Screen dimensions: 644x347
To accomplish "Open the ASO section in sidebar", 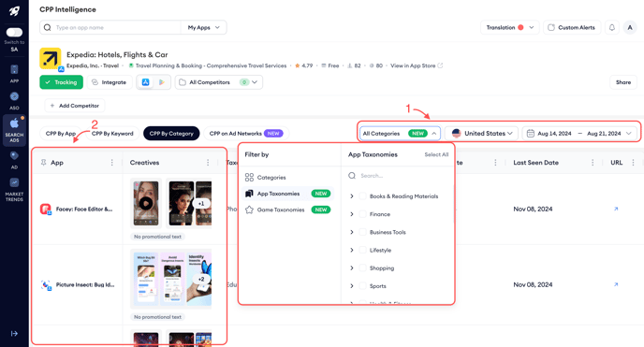I will (14, 101).
